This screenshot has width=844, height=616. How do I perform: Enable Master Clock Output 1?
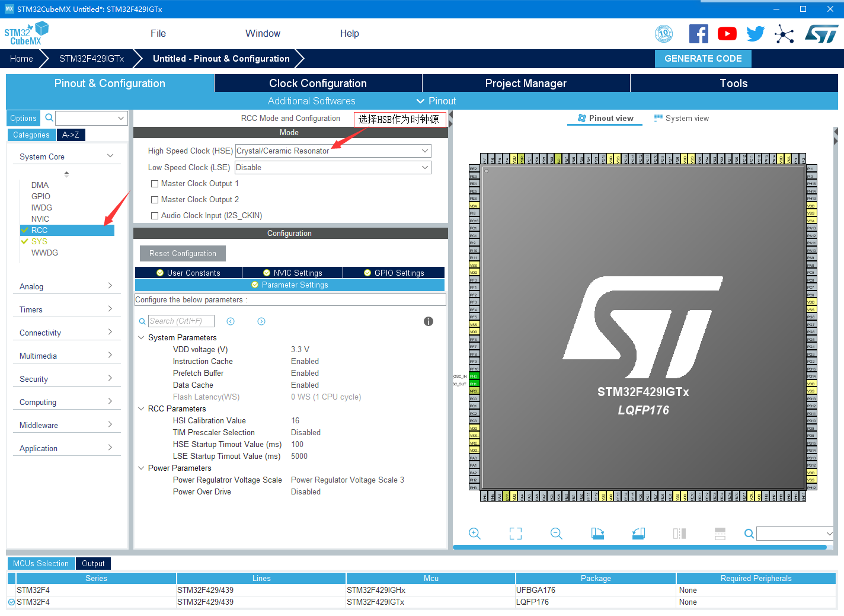pos(155,184)
